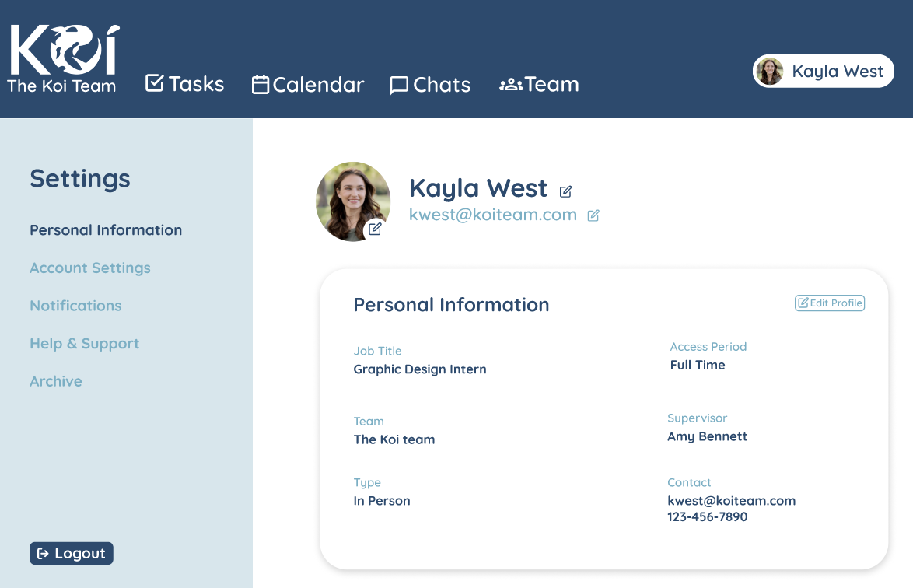This screenshot has width=913, height=588.
Task: Edit the Kayla West name pencil icon
Action: click(x=566, y=191)
